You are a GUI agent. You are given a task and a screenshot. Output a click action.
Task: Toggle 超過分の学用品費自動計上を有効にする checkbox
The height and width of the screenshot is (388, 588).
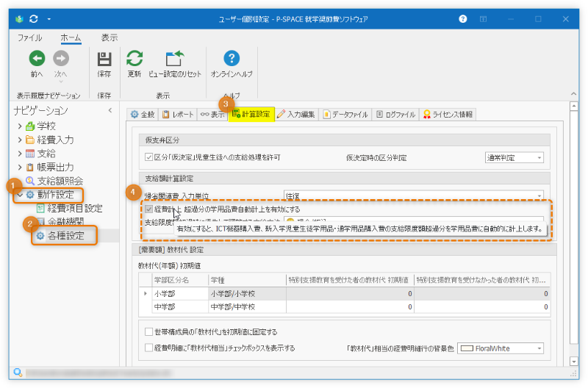(x=149, y=209)
